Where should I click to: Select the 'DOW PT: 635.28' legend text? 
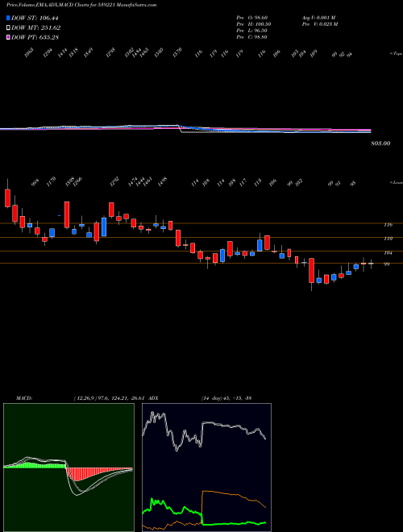pyautogui.click(x=35, y=37)
